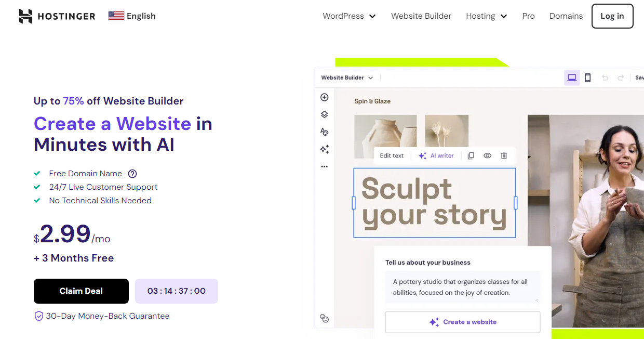
Task: Undo the last builder change
Action: 605,77
